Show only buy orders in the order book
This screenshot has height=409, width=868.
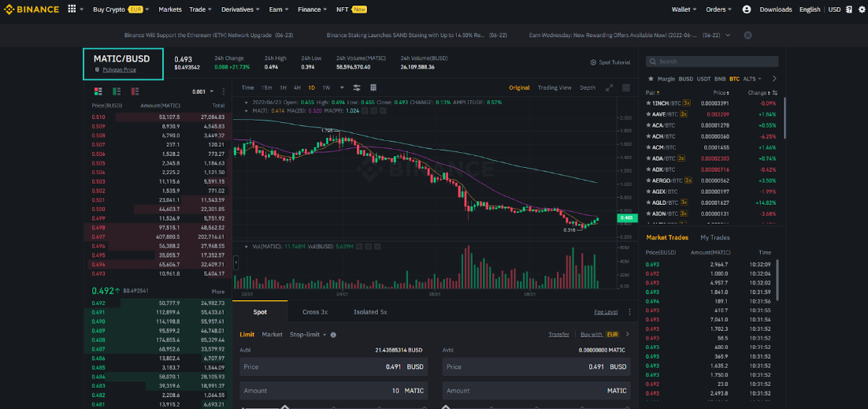[117, 91]
